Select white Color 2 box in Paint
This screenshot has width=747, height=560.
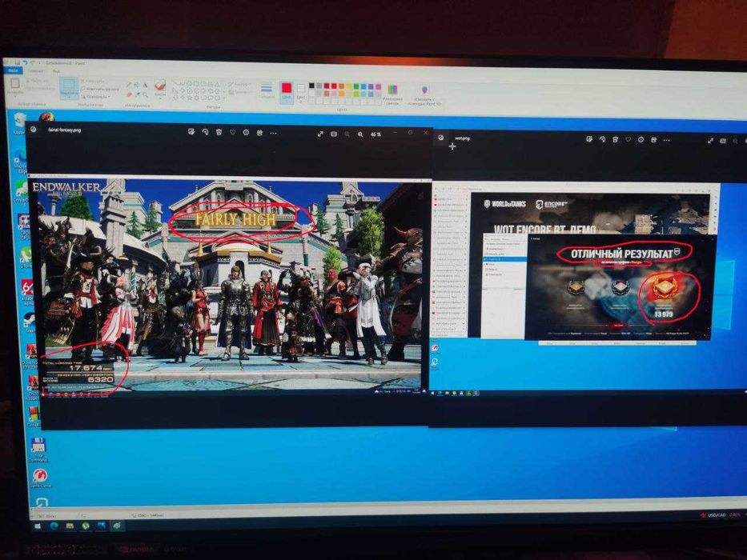[300, 92]
